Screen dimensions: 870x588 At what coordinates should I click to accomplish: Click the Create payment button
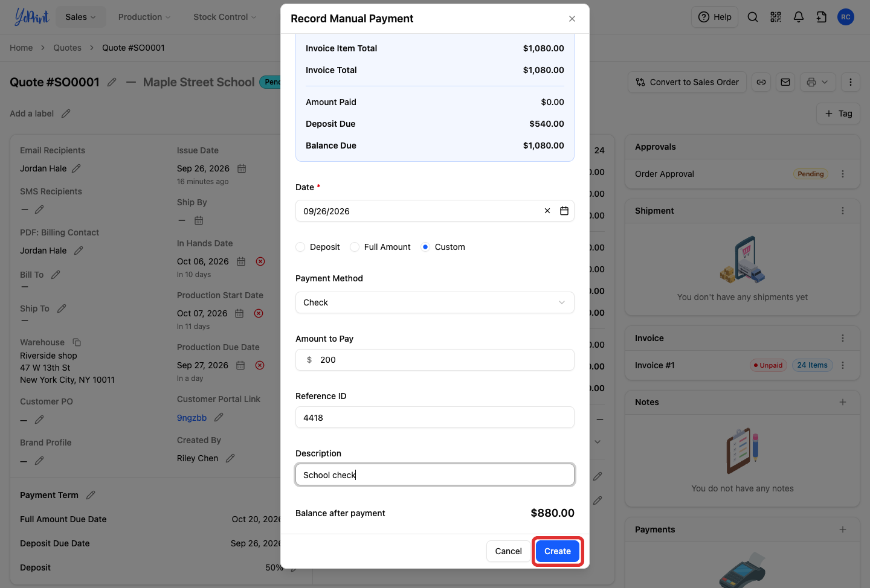[x=558, y=551]
